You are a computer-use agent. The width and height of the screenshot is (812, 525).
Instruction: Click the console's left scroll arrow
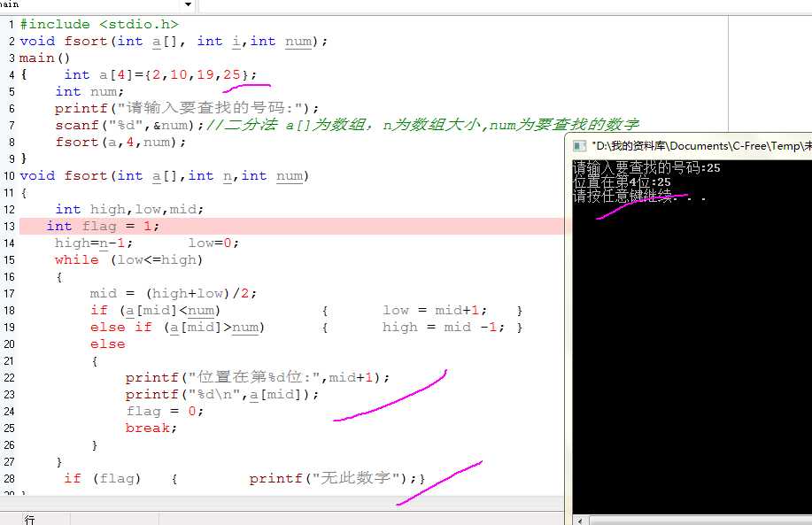click(x=580, y=521)
